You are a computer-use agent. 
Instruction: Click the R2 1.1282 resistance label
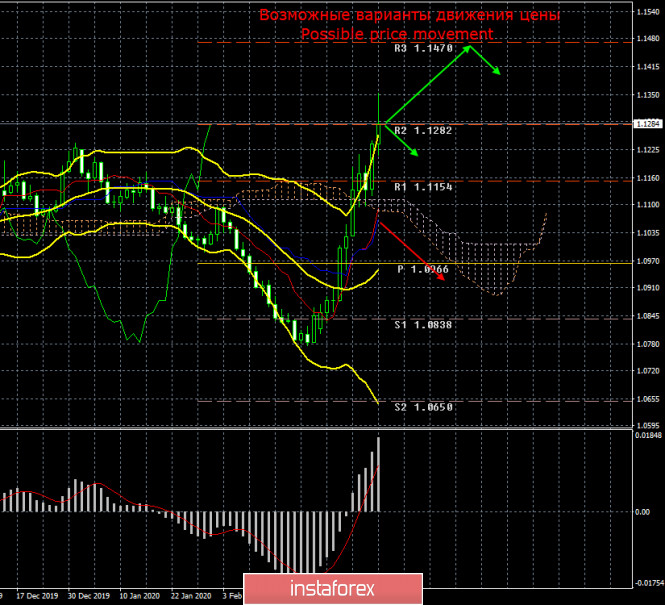tap(423, 131)
